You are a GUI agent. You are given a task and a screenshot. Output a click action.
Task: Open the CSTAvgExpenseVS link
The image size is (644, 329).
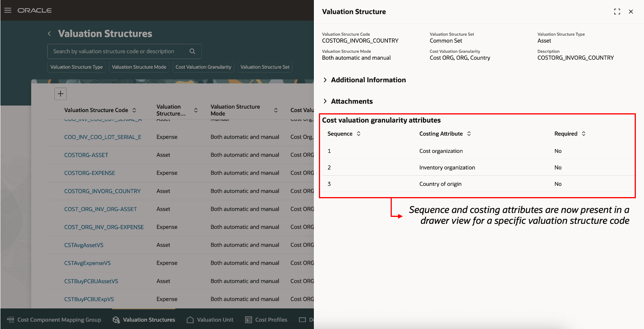tap(87, 263)
